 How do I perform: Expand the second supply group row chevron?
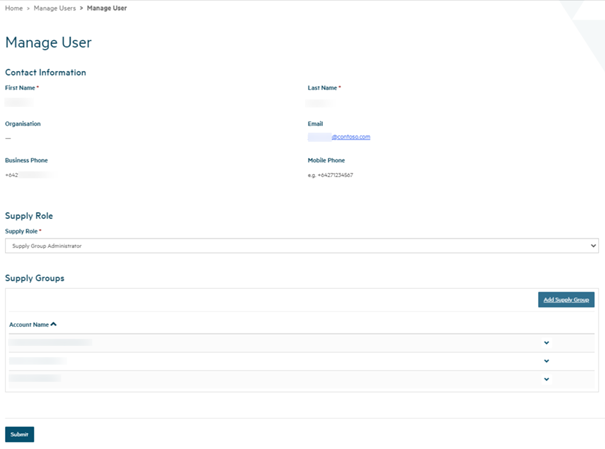tap(546, 361)
